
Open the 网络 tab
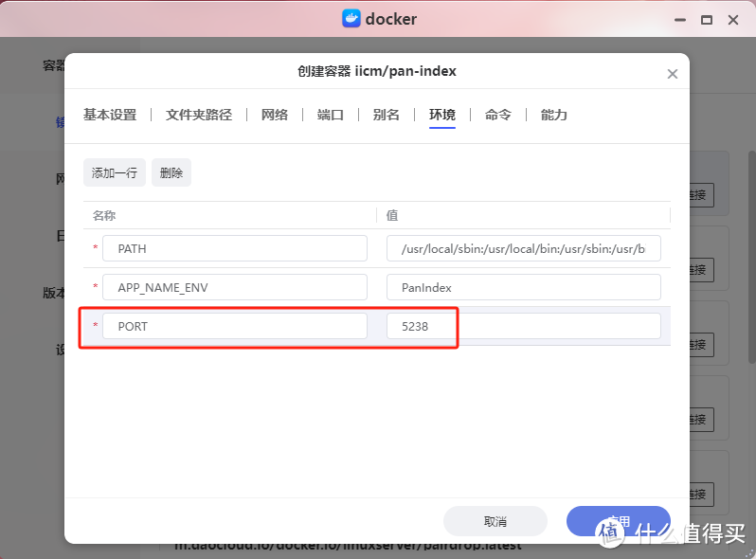tap(275, 115)
